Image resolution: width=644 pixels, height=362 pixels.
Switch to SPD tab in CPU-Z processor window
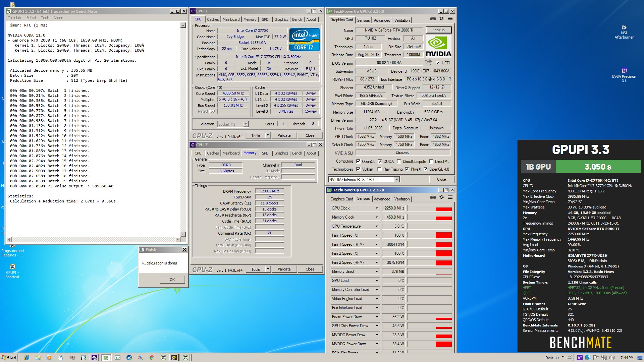(265, 19)
